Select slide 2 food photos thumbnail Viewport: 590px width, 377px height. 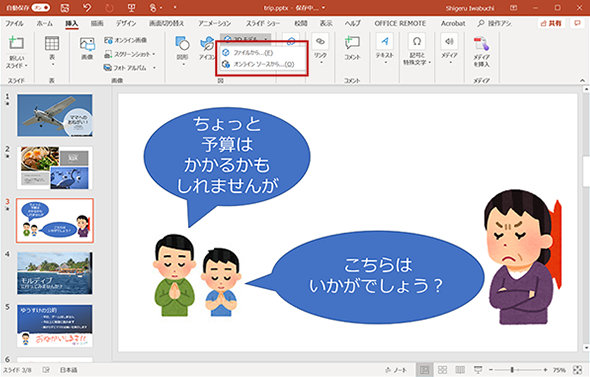point(55,168)
